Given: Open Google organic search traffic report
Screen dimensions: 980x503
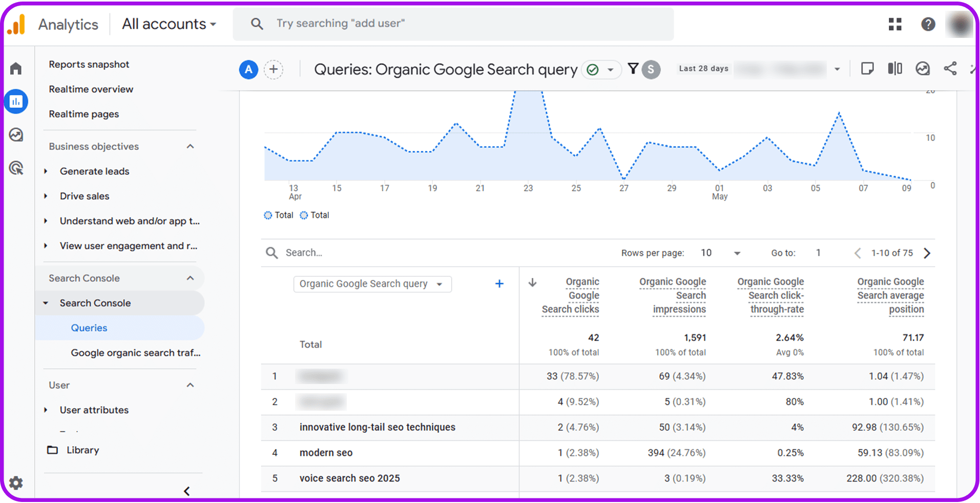Looking at the screenshot, I should (135, 353).
